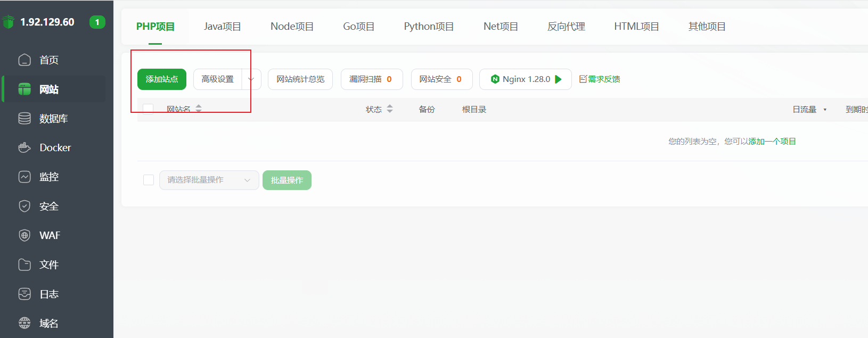Open the 反向代理 tab
This screenshot has width=868, height=338.
[x=566, y=27]
